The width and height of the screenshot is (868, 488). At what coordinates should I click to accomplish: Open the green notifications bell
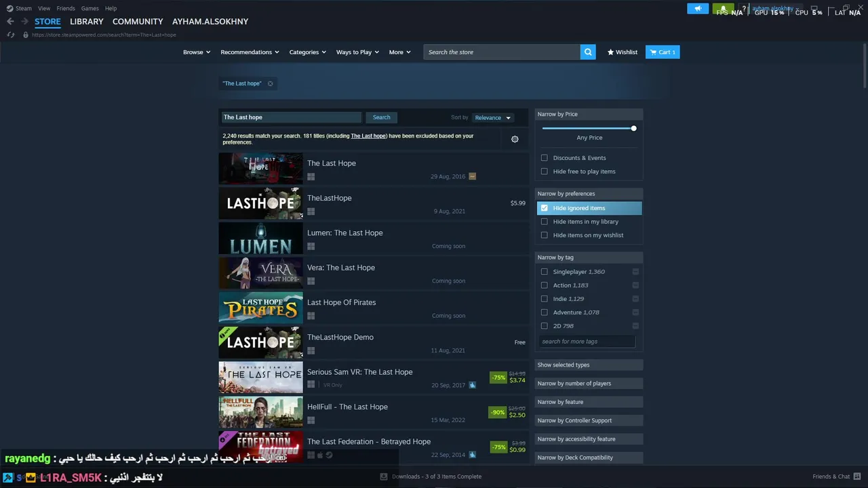(x=723, y=9)
